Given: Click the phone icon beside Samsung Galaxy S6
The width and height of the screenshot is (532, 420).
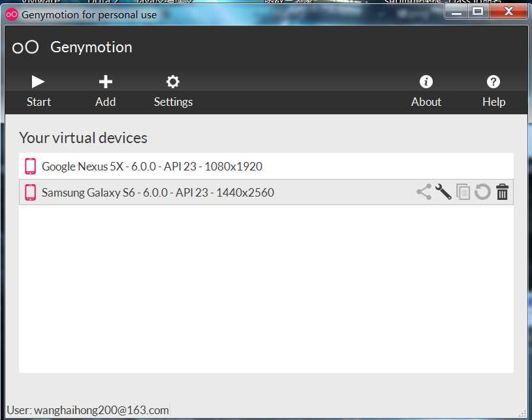Looking at the screenshot, I should pos(31,192).
